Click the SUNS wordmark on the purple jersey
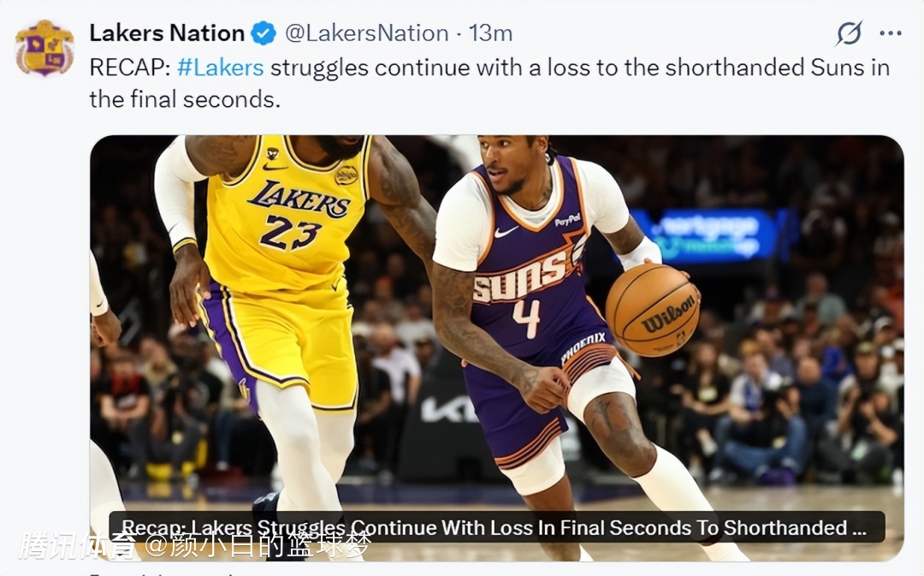924x576 pixels. [x=519, y=277]
